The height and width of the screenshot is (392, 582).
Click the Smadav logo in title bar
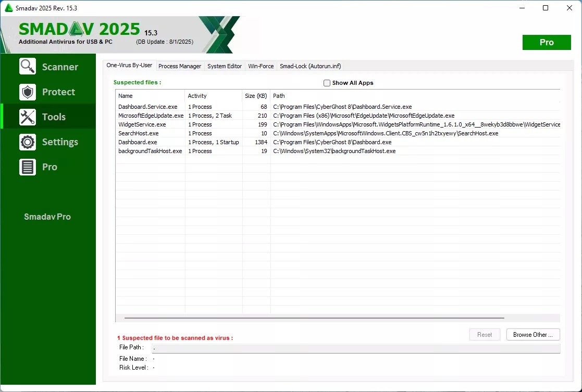coord(8,8)
